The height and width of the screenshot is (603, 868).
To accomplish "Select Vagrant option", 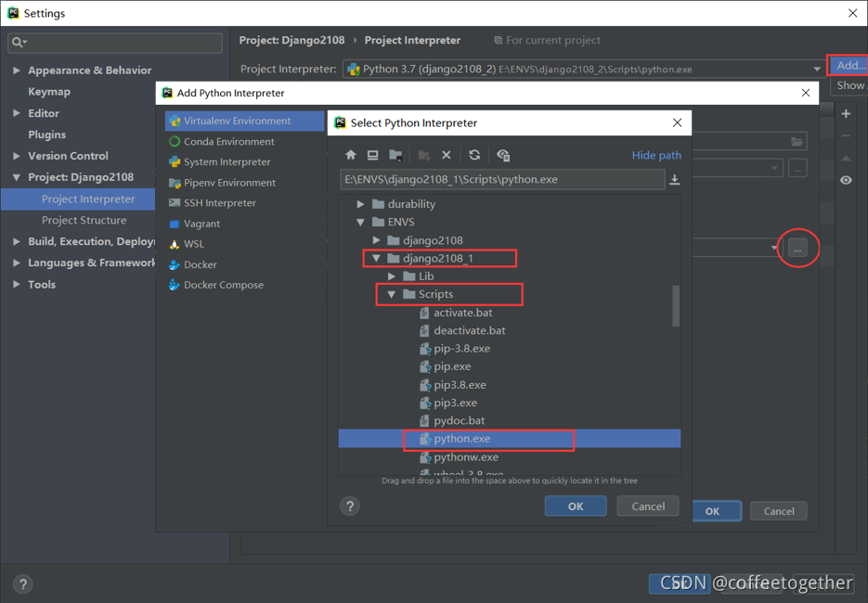I will click(x=245, y=224).
